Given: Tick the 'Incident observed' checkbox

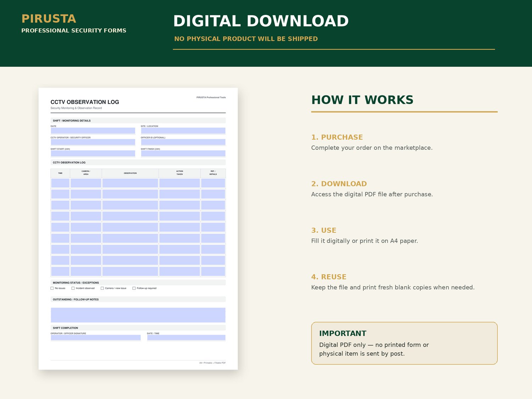Looking at the screenshot, I should [x=73, y=288].
